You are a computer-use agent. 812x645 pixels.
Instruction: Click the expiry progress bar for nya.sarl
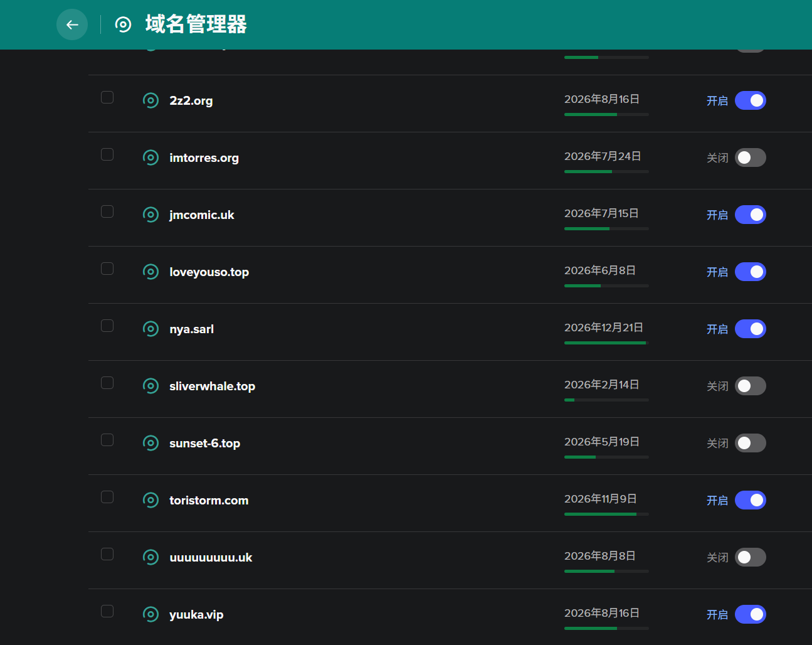coord(606,343)
